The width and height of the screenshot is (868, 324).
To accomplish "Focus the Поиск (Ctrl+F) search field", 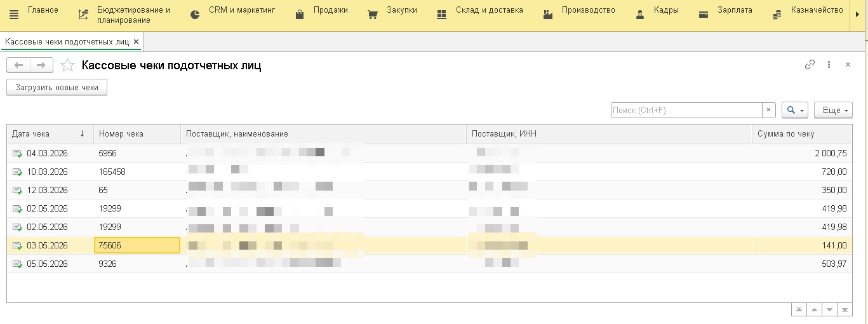I will pyautogui.click(x=686, y=111).
